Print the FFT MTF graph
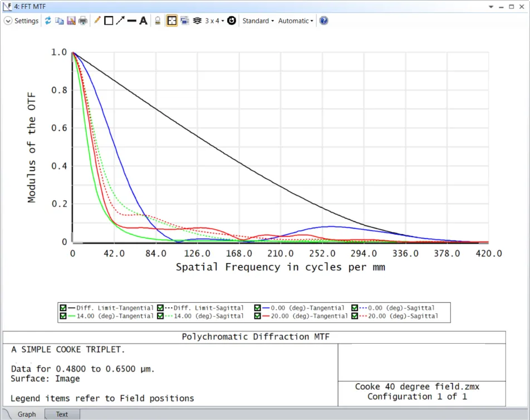The image size is (530, 420). click(82, 21)
